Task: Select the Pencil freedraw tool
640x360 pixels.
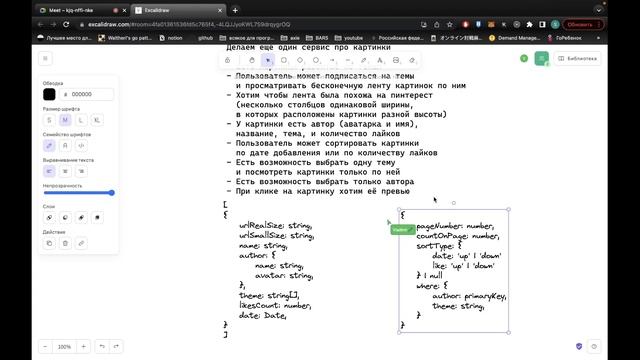Action: coord(364,60)
